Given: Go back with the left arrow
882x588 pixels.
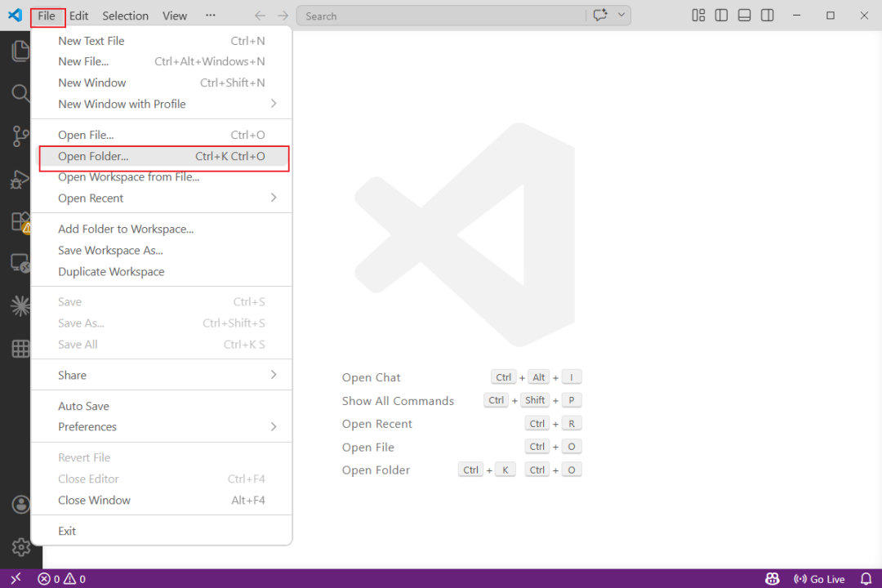Looking at the screenshot, I should 260,16.
